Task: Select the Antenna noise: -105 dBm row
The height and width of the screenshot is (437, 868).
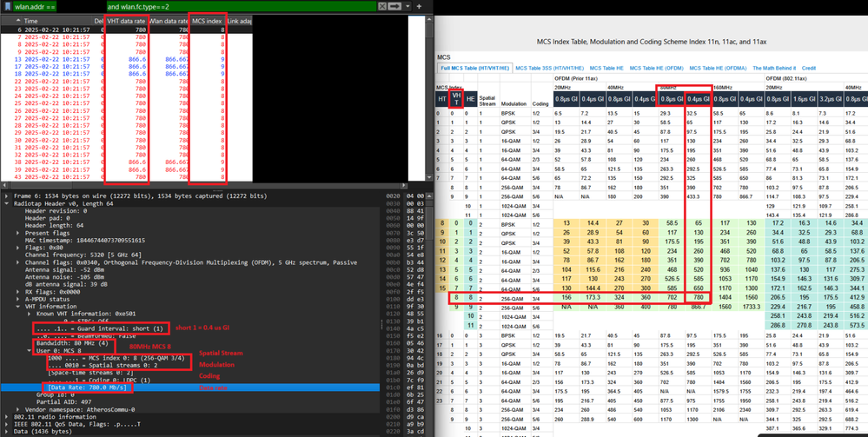Action: [190, 277]
